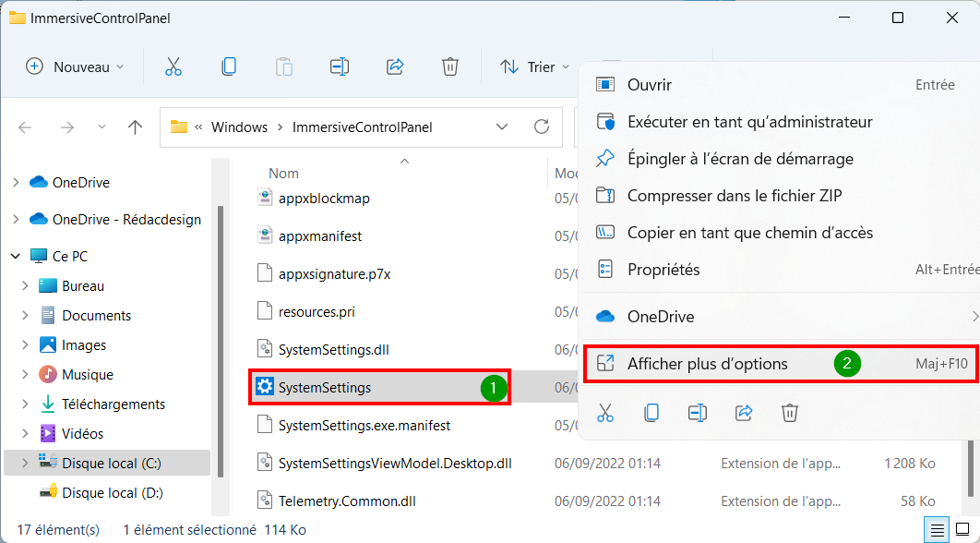This screenshot has width=980, height=543.
Task: Click the Rename icon in the context menu
Action: click(698, 413)
